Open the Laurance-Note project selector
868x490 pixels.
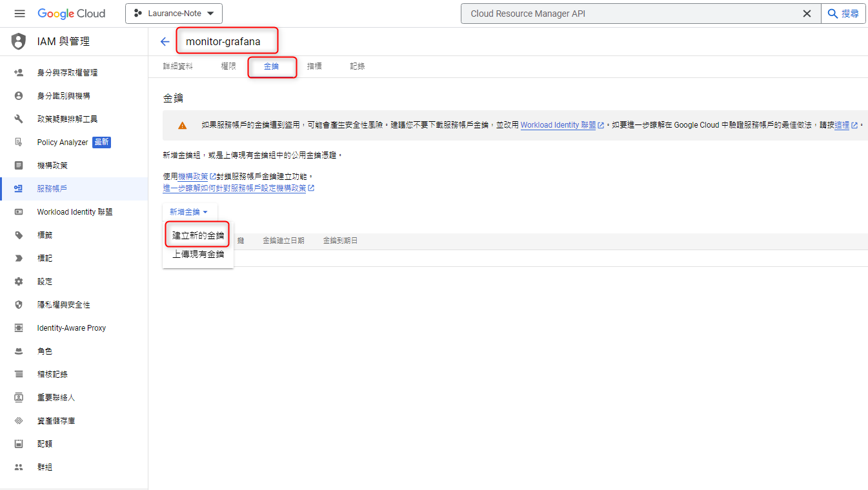(174, 14)
